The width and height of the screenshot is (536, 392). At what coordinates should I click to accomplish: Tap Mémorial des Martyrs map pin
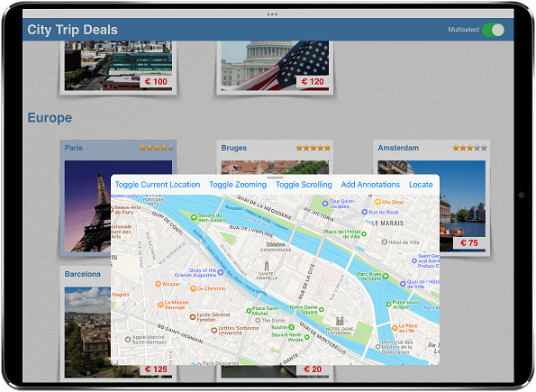pos(377,347)
